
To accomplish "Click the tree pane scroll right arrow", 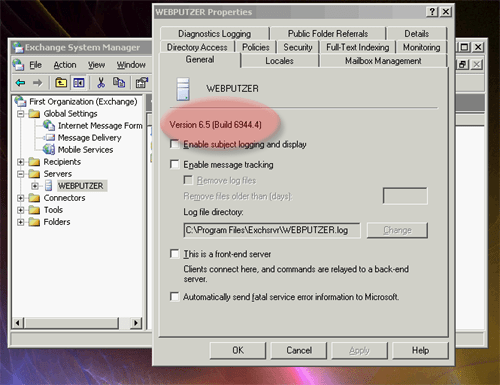I will pos(136,323).
